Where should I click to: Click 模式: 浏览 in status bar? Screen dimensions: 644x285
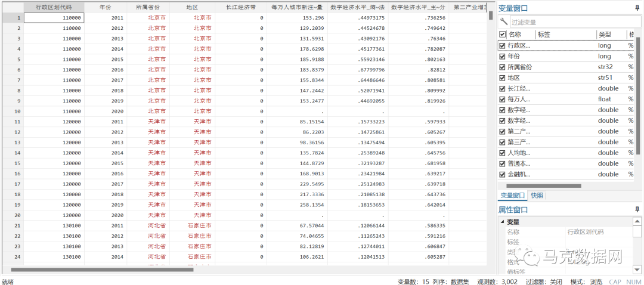click(587, 281)
